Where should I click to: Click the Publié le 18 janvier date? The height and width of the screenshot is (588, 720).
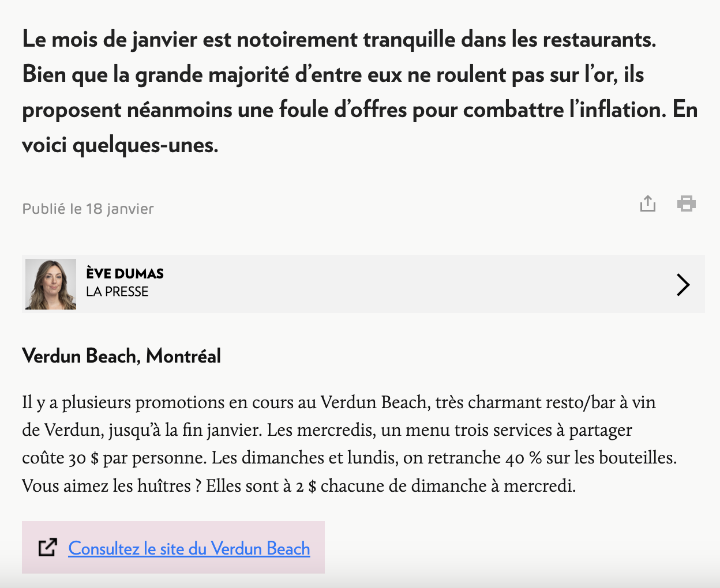88,209
